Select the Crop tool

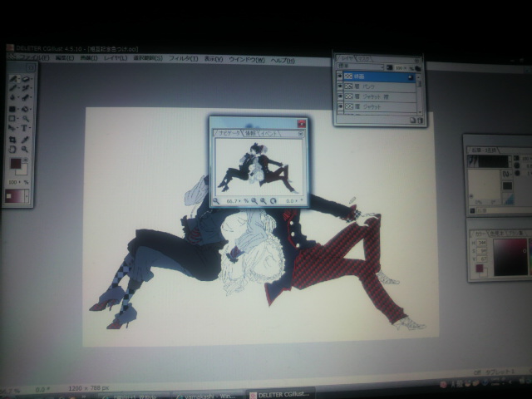[x=12, y=140]
